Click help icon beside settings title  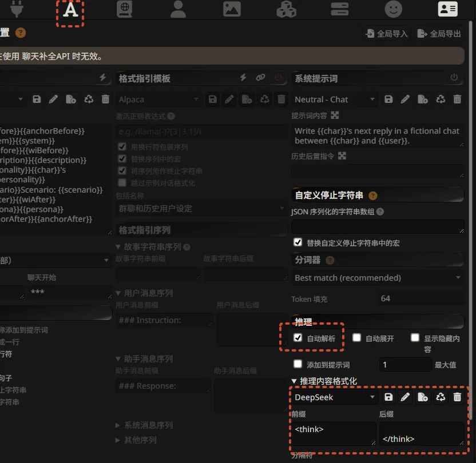[21, 33]
